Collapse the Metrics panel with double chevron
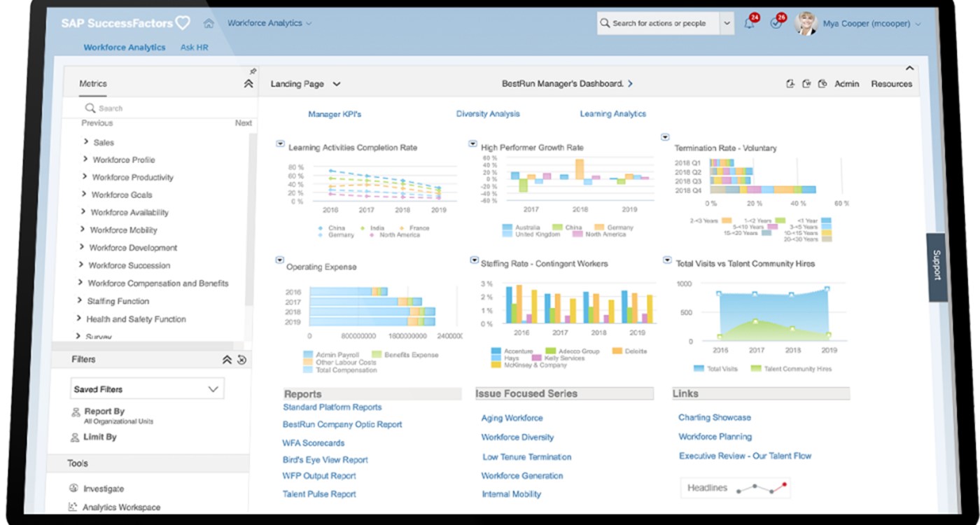The width and height of the screenshot is (980, 525). pyautogui.click(x=248, y=84)
